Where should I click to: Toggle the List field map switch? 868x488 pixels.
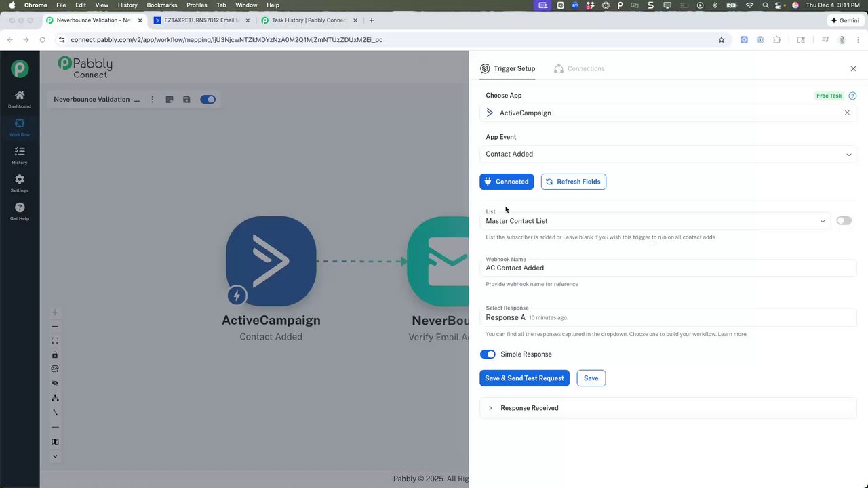click(844, 221)
